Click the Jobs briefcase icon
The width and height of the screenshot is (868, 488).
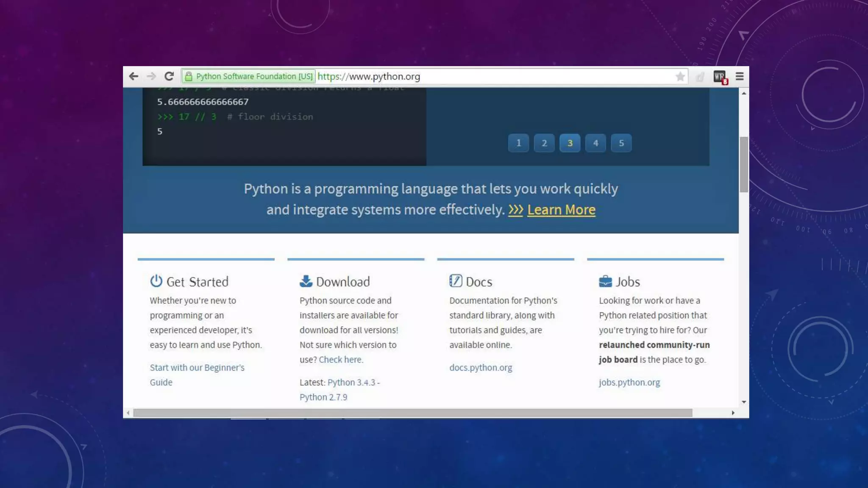coord(605,281)
